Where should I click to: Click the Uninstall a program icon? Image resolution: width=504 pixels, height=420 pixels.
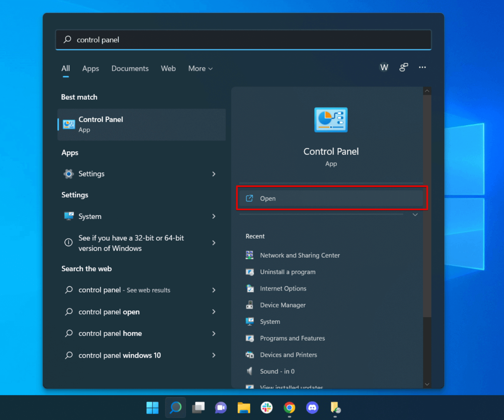pos(250,272)
